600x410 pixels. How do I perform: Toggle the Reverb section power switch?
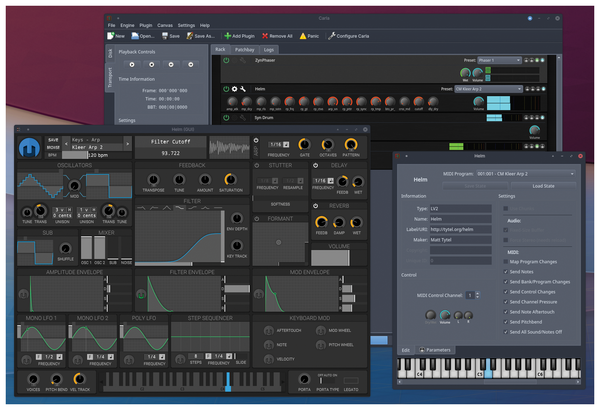coord(316,206)
